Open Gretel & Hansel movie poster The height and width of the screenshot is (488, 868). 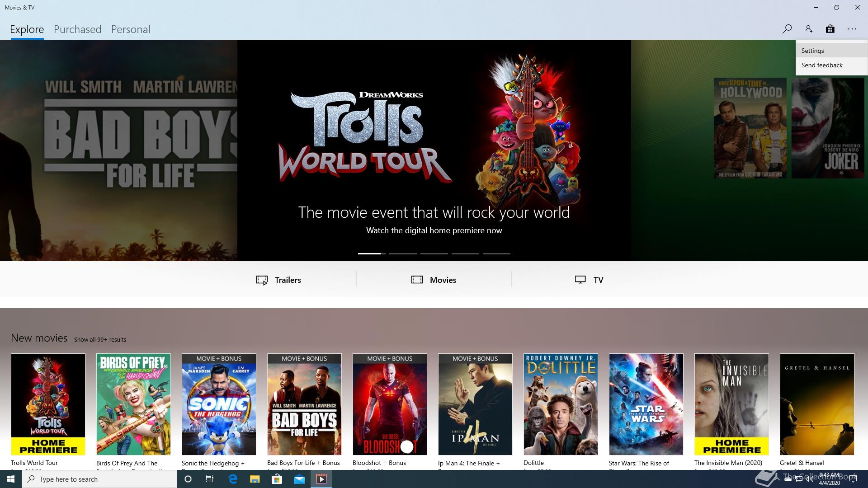coord(817,404)
